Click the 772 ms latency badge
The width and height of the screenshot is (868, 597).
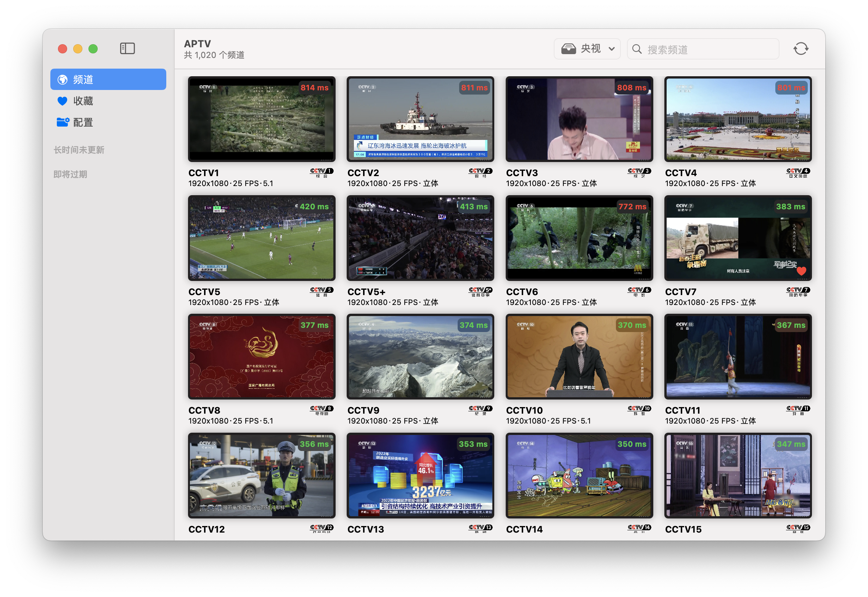click(632, 207)
